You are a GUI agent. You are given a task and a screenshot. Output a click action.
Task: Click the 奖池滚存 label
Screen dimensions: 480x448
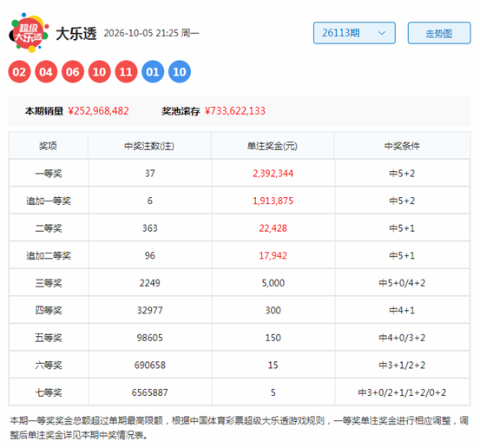point(181,111)
